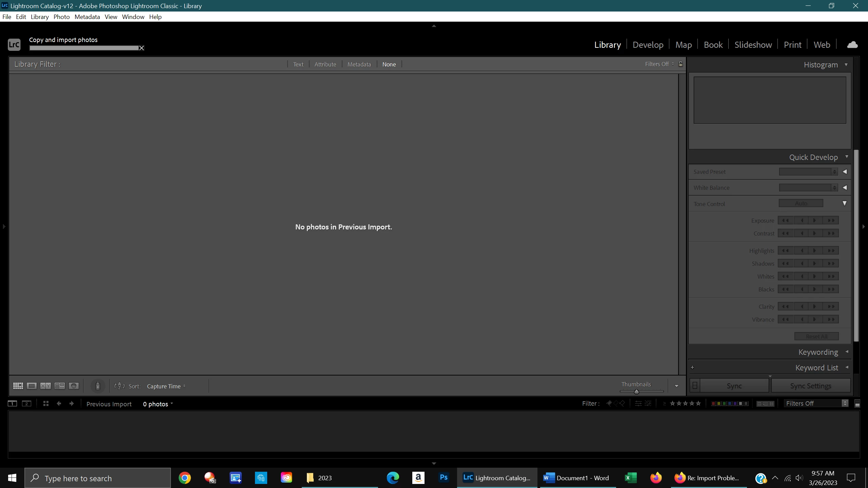Toggle auto sync switch beside Sync button

click(695, 386)
